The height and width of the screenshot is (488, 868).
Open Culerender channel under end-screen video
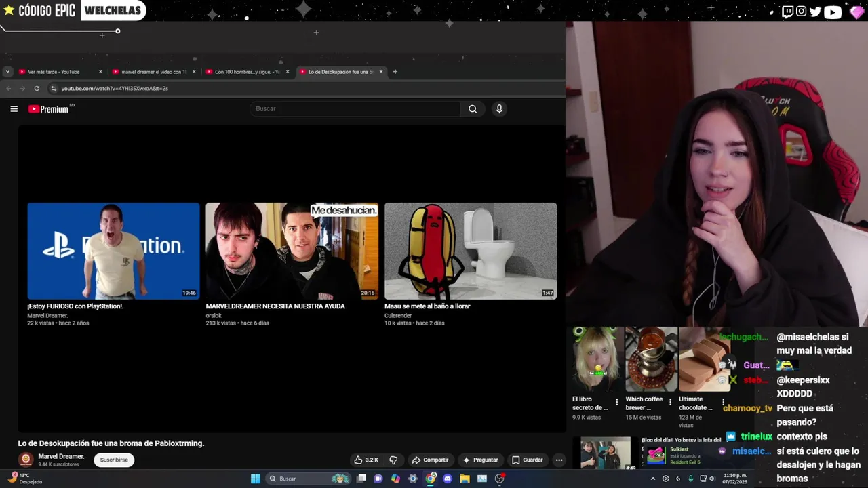398,315
